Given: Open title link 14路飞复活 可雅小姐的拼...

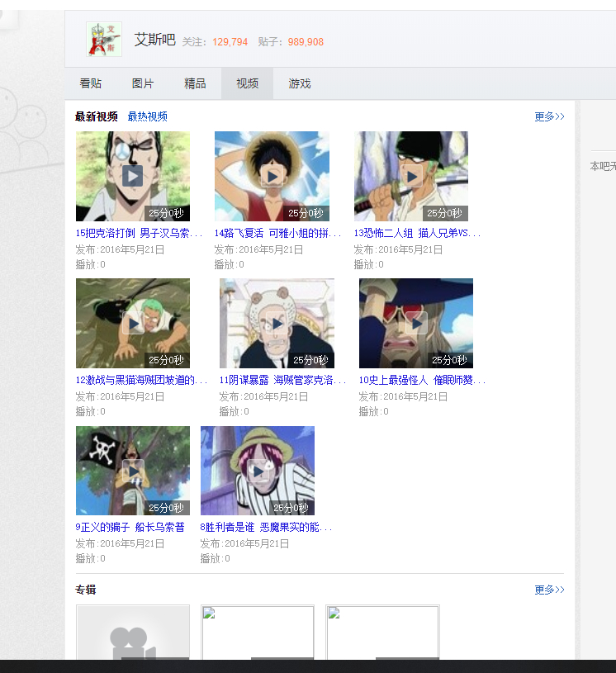Looking at the screenshot, I should tap(277, 233).
